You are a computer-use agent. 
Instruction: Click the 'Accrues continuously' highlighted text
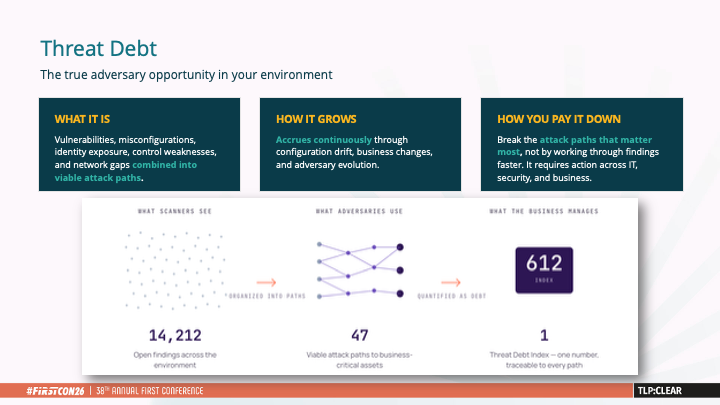324,140
